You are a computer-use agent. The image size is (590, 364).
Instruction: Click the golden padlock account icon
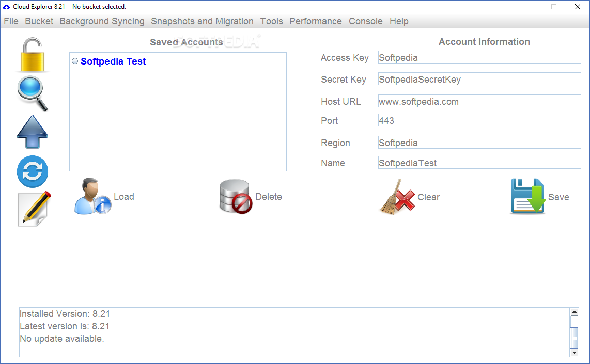(x=33, y=55)
